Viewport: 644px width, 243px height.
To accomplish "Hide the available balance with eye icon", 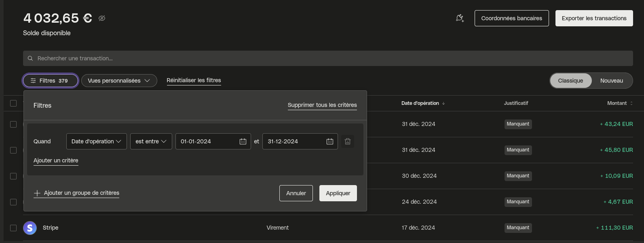I will 102,18.
